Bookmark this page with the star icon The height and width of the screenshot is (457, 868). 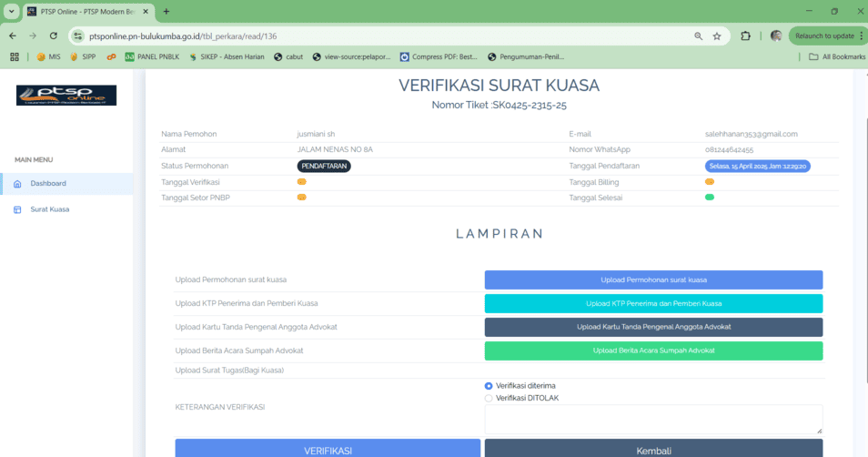717,36
